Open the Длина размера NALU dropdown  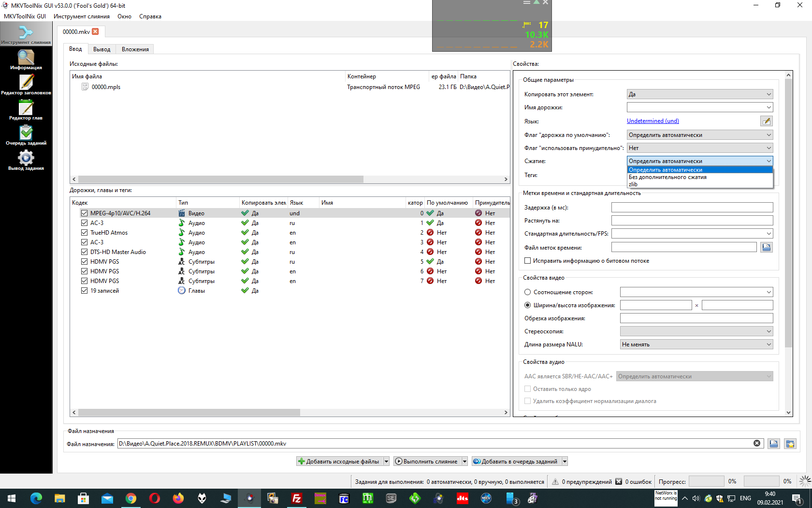click(696, 344)
